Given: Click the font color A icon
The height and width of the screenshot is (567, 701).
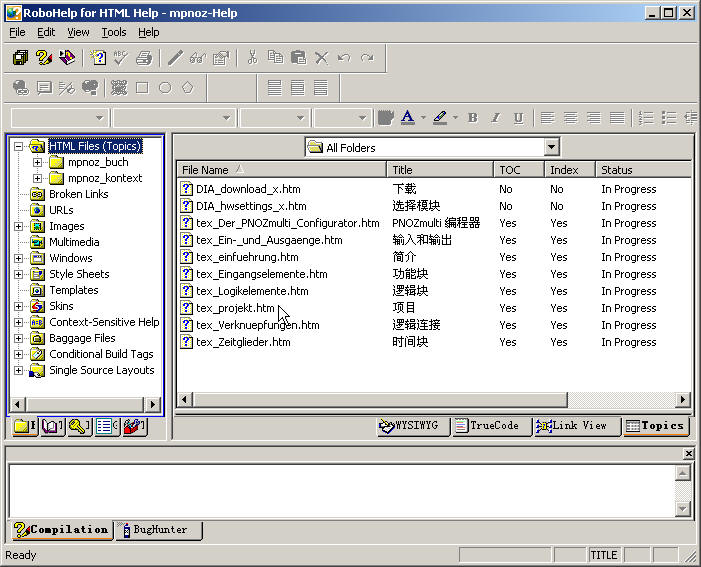Looking at the screenshot, I should click(x=407, y=118).
